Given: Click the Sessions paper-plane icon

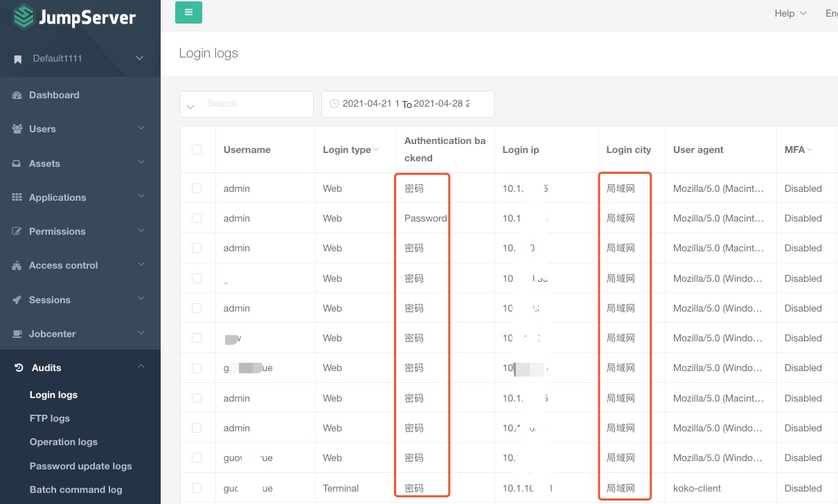Looking at the screenshot, I should pyautogui.click(x=15, y=300).
